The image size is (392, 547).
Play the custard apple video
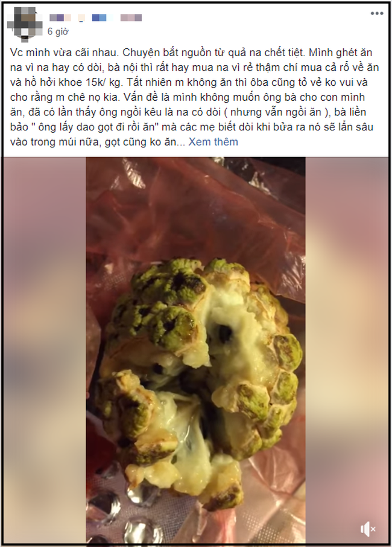click(x=195, y=351)
